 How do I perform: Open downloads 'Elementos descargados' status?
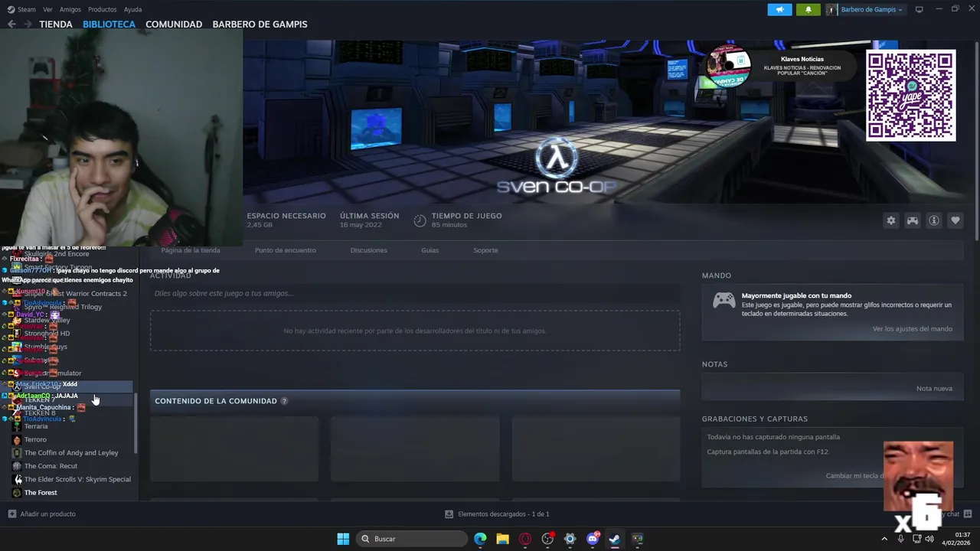point(497,514)
